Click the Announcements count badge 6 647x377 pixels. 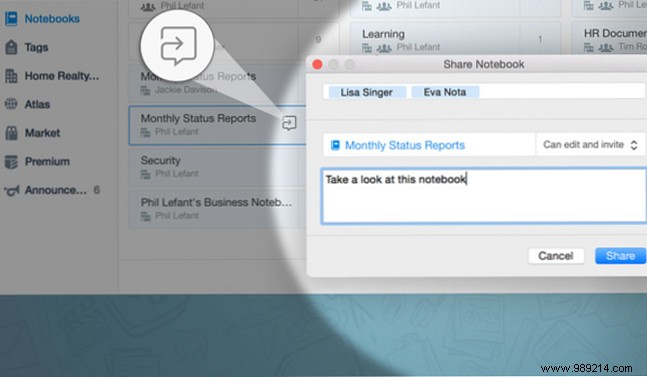tap(97, 190)
